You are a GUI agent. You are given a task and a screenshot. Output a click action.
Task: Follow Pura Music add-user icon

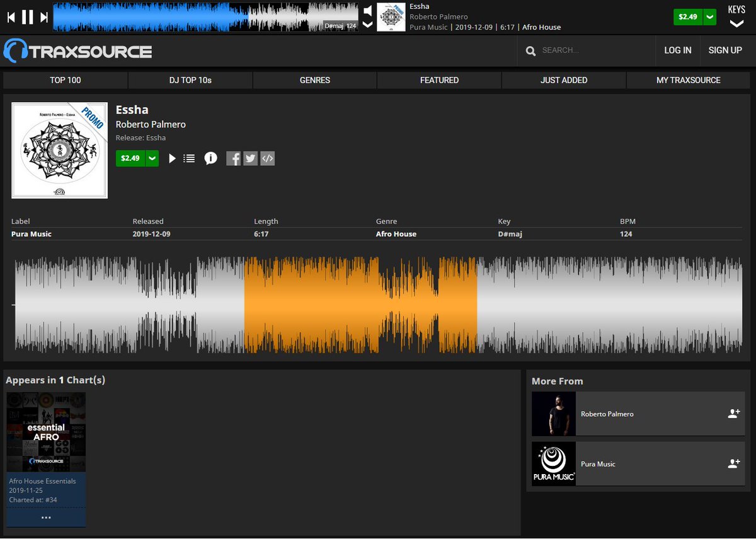point(733,464)
